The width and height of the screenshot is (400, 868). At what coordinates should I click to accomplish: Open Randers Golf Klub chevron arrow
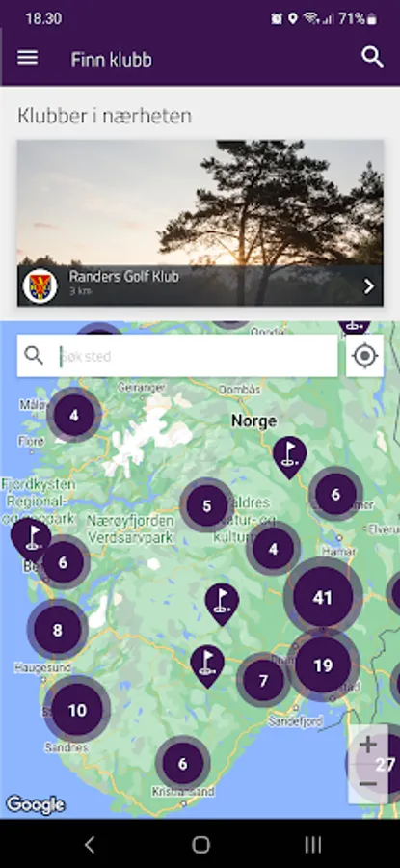[x=369, y=286]
